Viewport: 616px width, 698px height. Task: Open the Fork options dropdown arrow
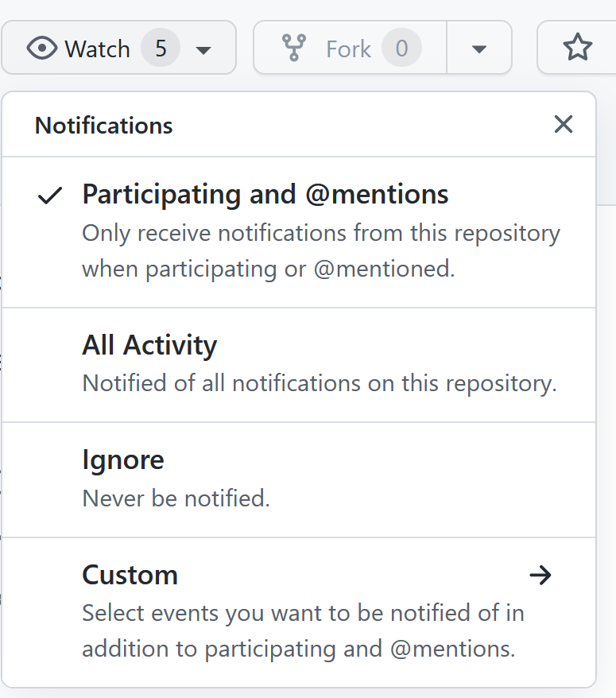pos(479,48)
